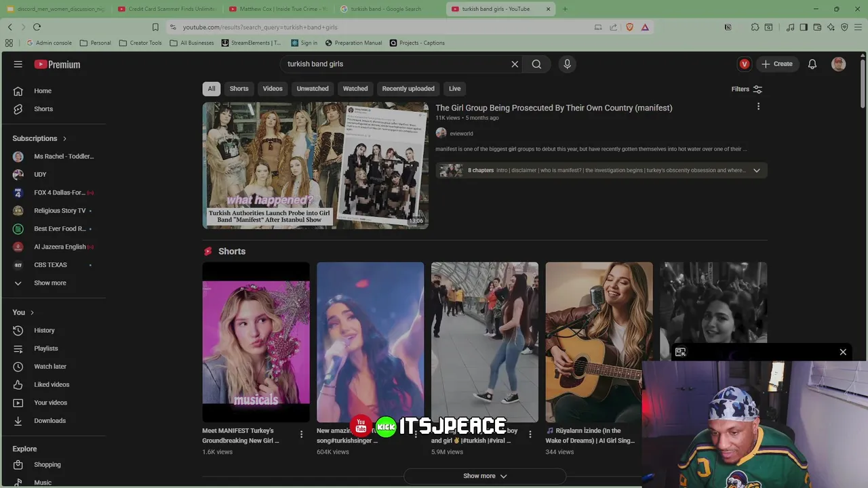Select the Watched filter chip
The height and width of the screenshot is (488, 868).
point(355,89)
